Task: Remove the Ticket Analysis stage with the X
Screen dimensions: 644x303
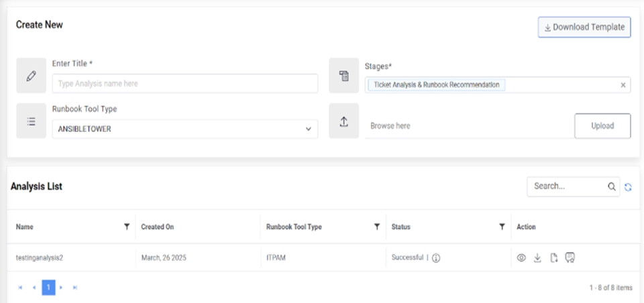Action: pos(623,85)
